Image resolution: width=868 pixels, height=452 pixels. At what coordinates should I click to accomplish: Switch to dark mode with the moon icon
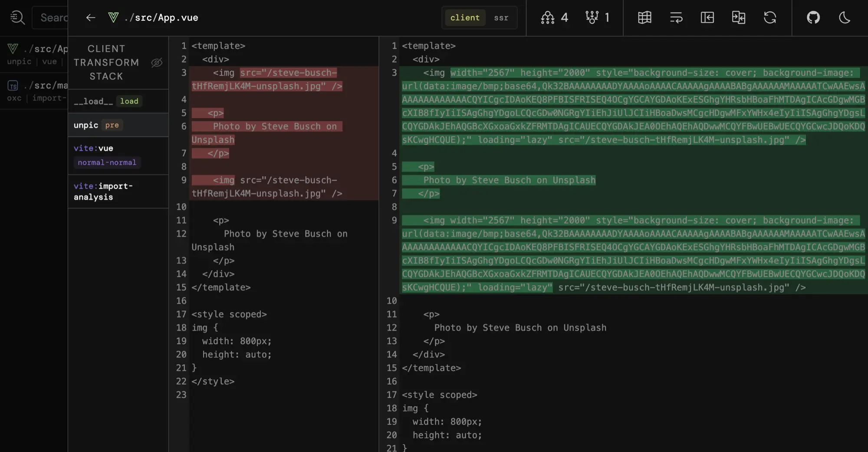pyautogui.click(x=845, y=18)
